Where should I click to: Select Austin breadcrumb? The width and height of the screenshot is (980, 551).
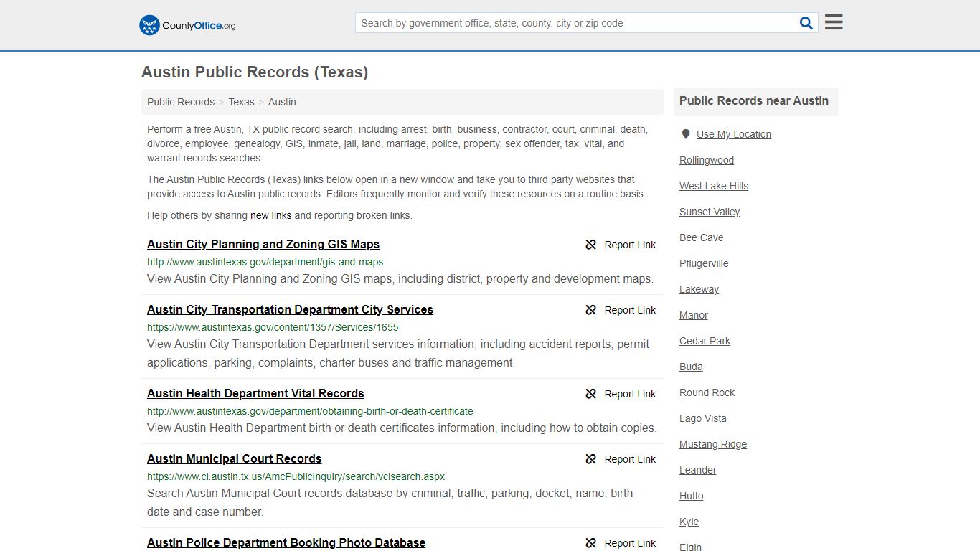pyautogui.click(x=282, y=102)
